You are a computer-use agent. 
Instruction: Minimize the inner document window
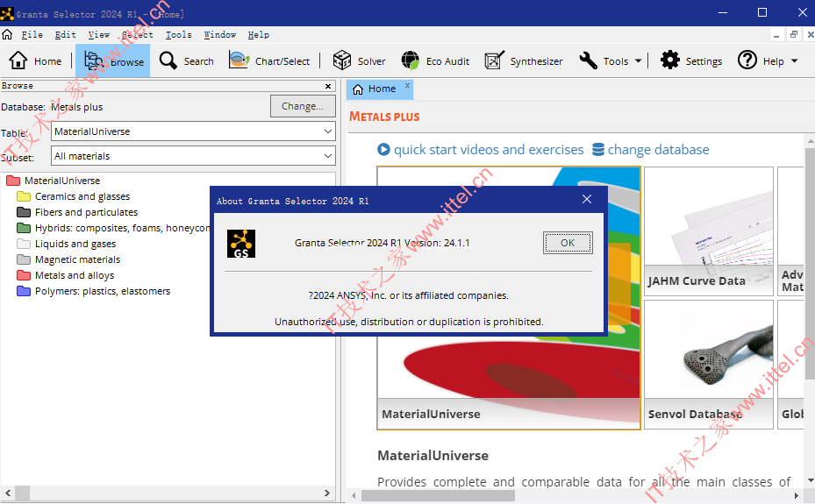776,35
